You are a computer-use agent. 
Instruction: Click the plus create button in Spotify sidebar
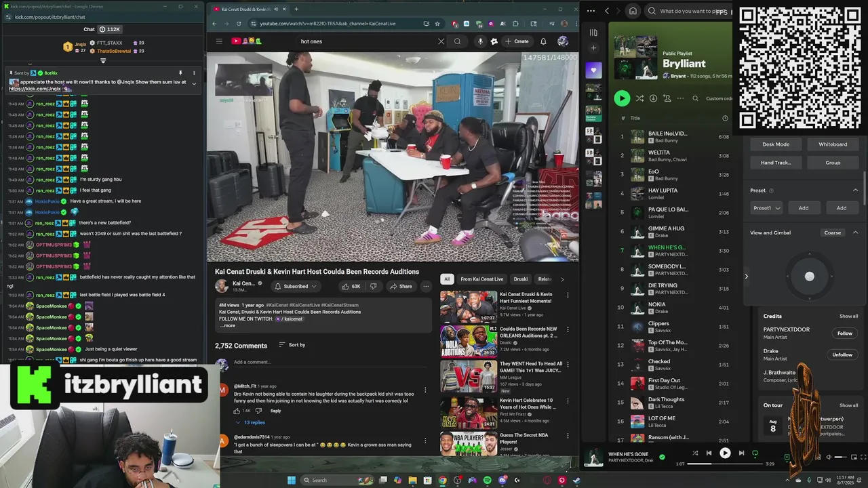tap(593, 48)
